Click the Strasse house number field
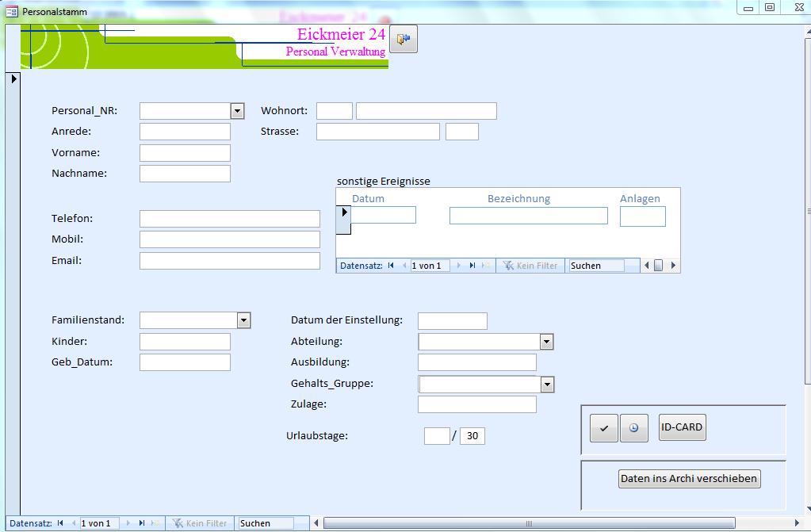Screen dimensions: 811x532 coord(462,132)
